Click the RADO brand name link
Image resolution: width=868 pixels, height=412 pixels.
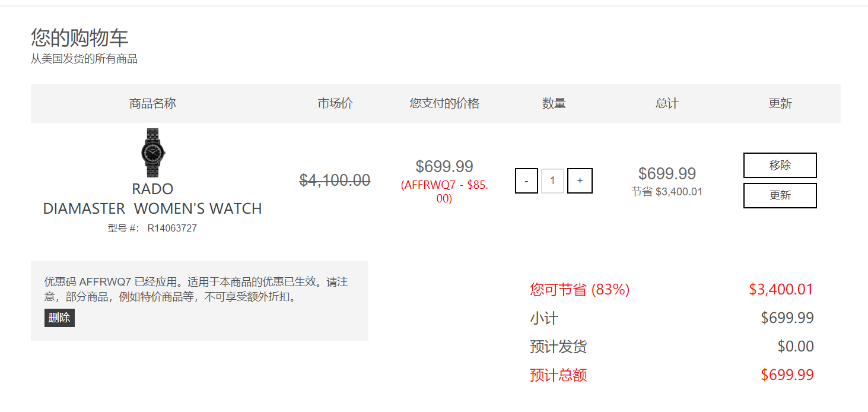click(x=152, y=189)
